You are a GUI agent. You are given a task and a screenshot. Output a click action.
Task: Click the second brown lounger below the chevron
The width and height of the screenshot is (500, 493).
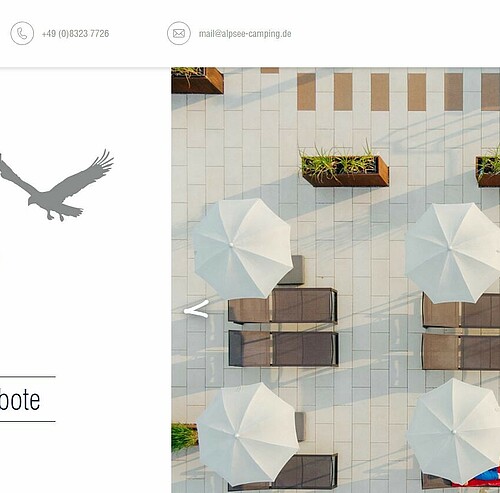(284, 348)
